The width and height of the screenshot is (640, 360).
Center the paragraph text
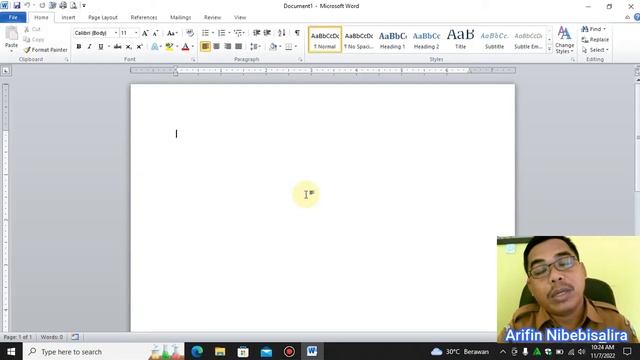click(216, 47)
